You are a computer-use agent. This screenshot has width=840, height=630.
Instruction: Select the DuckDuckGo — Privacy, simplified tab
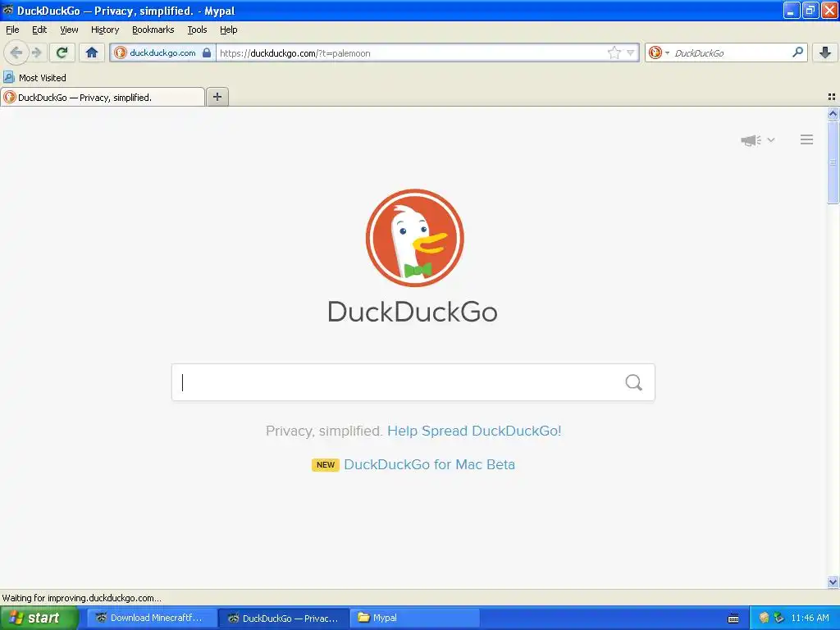(x=103, y=97)
